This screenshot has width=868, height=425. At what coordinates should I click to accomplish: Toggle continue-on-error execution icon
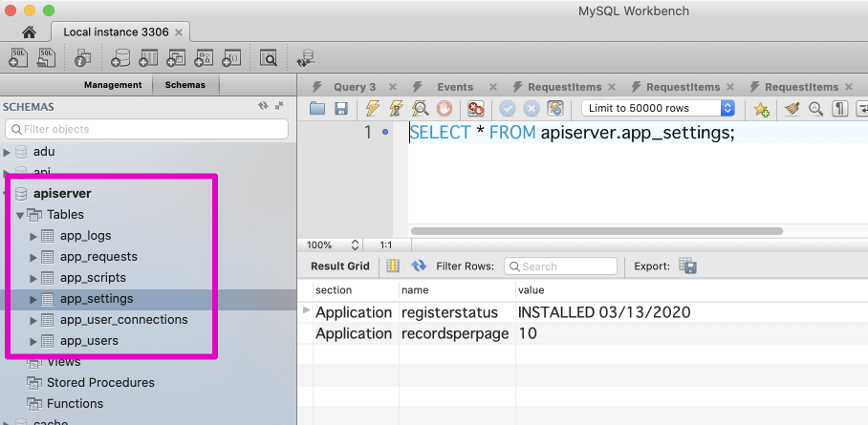475,108
